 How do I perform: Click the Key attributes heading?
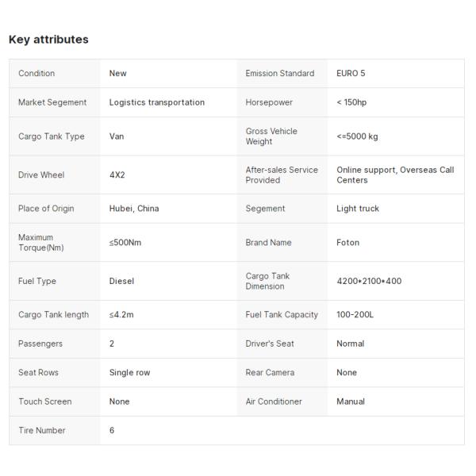point(48,40)
